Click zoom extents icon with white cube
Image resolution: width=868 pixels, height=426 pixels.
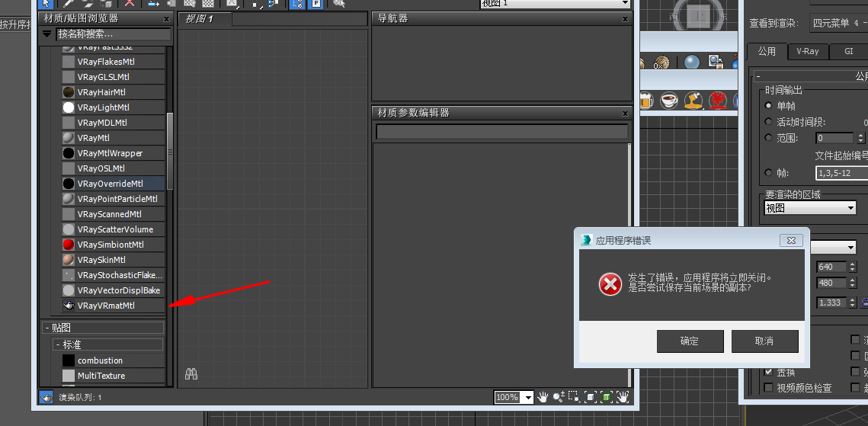[x=591, y=397]
